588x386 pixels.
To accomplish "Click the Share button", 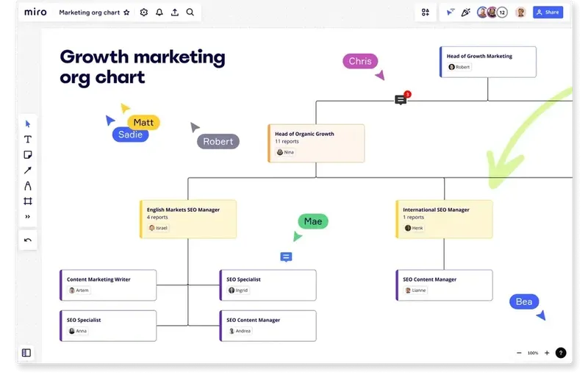I will (x=548, y=12).
